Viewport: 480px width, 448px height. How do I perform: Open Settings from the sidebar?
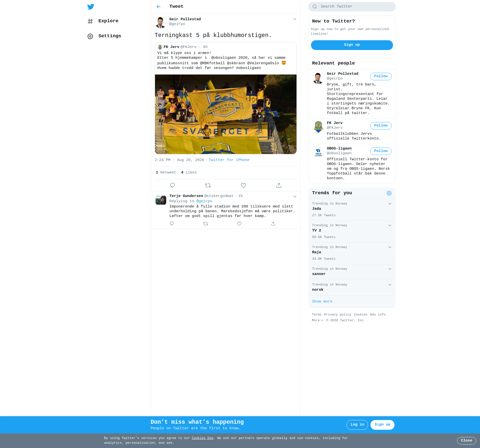pyautogui.click(x=104, y=36)
